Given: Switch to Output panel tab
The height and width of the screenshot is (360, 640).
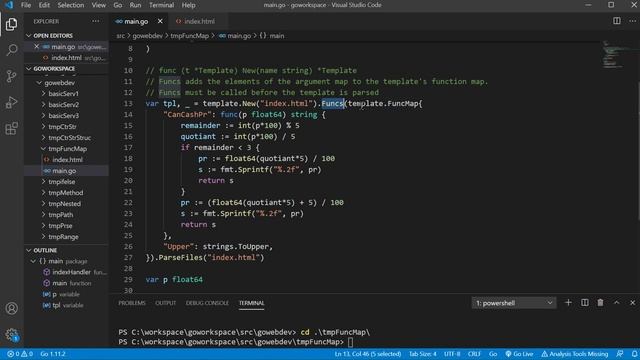Looking at the screenshot, I should (165, 303).
